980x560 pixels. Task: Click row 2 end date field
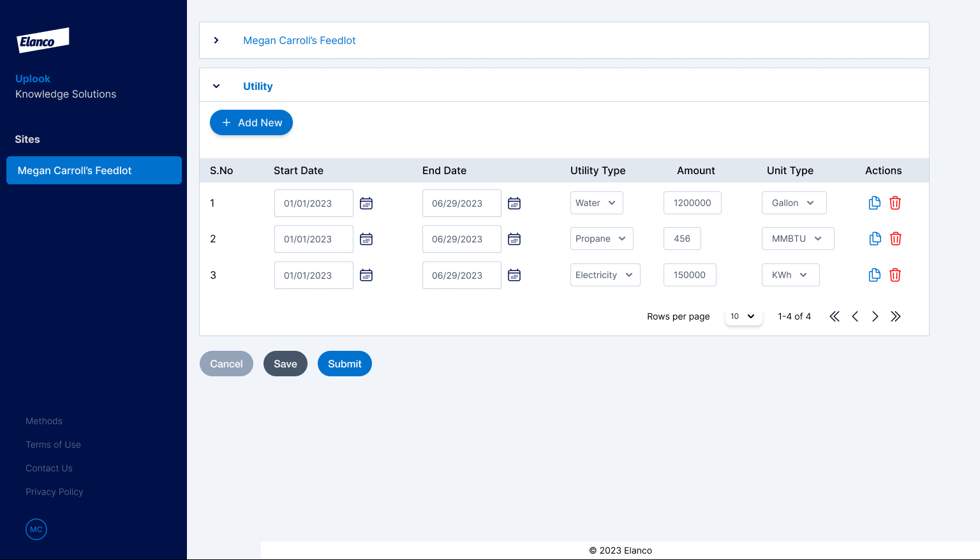[x=462, y=239]
